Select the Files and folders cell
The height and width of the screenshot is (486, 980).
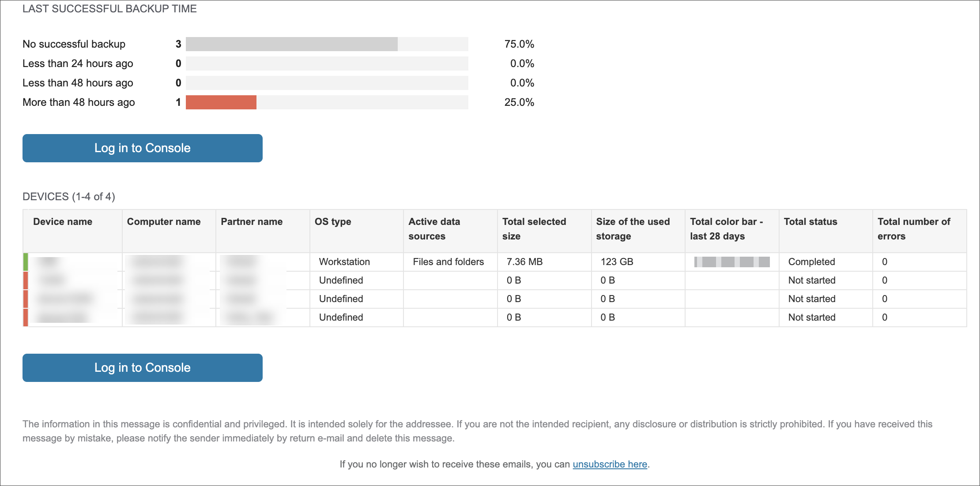point(448,262)
